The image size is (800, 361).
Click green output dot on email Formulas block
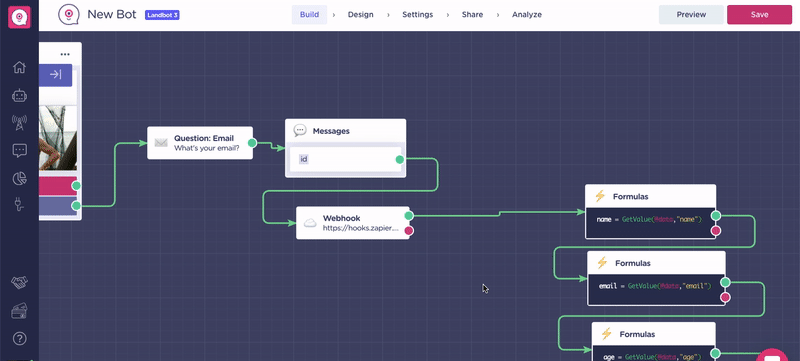tap(725, 282)
